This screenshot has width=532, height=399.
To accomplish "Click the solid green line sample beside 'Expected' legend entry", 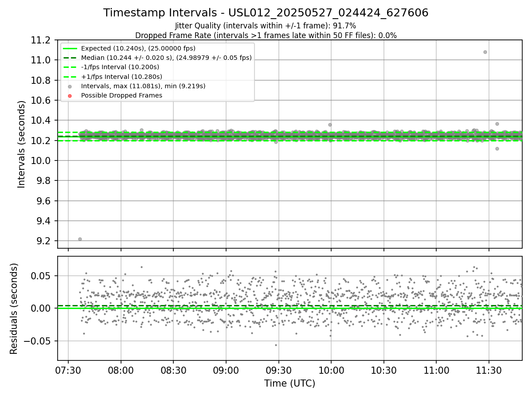I will click(70, 48).
